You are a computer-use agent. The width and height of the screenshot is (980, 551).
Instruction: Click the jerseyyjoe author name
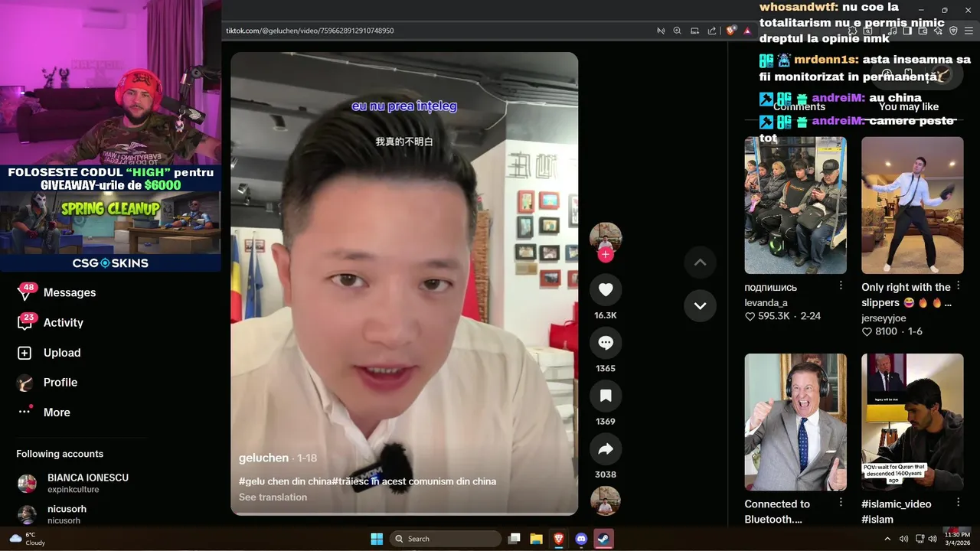pos(884,318)
